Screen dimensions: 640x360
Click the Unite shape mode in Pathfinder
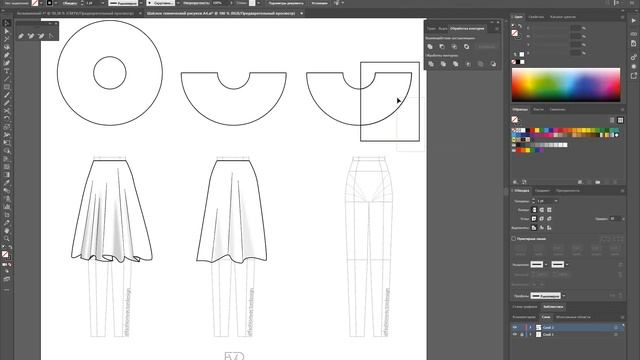430,47
